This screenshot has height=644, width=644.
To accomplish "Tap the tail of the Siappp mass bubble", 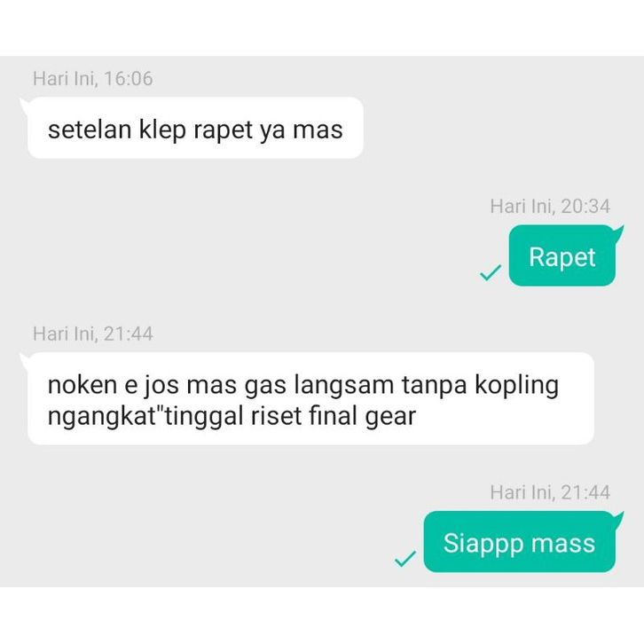I will (x=617, y=519).
